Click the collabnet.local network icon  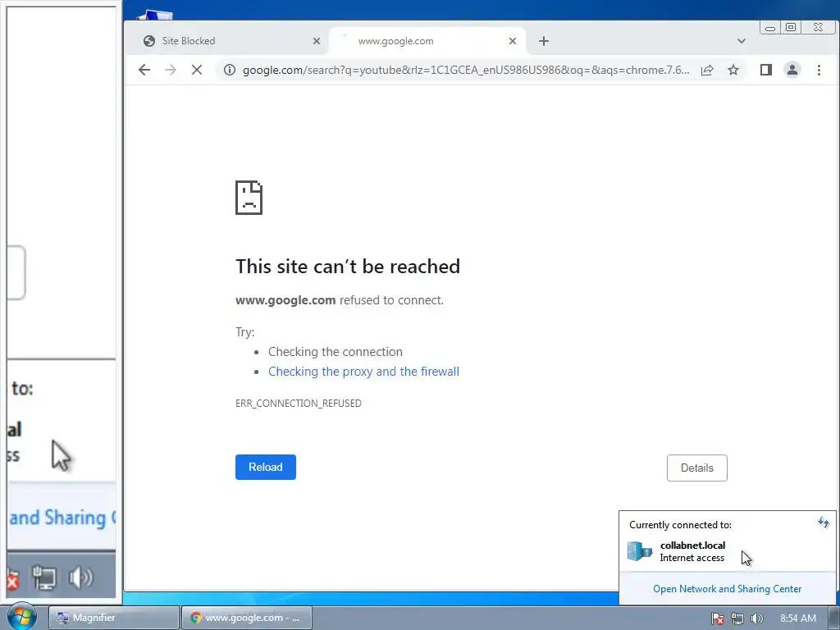640,550
